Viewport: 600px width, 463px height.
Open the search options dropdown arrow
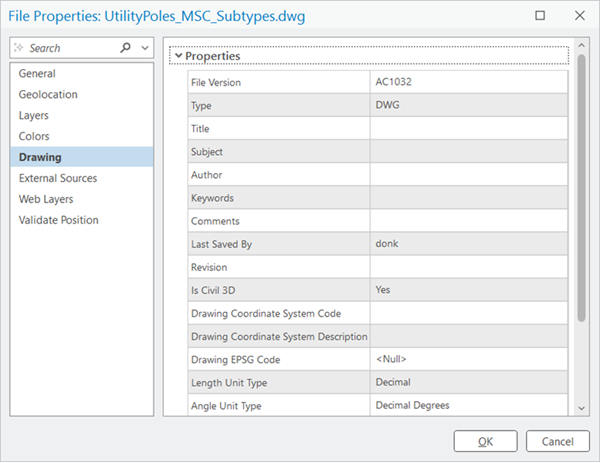pyautogui.click(x=145, y=48)
